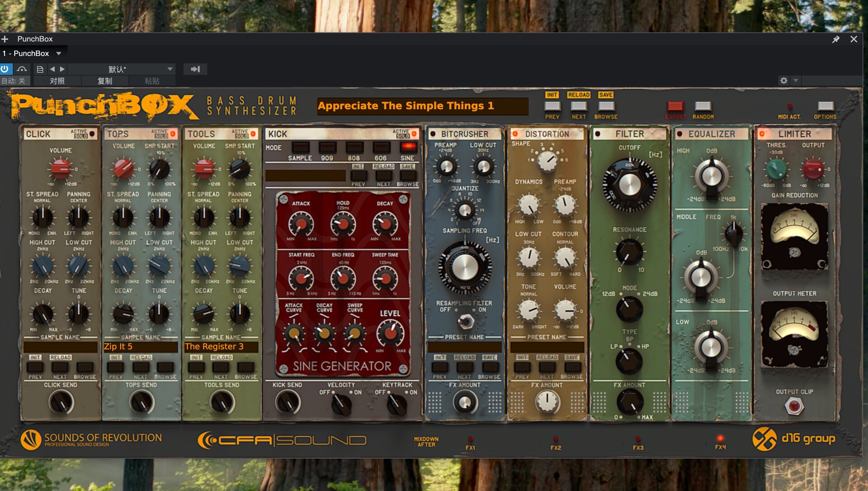Viewport: 868px width, 491px height.
Task: Click the Bitcrusher SAMPLING FREQ knob
Action: (465, 267)
